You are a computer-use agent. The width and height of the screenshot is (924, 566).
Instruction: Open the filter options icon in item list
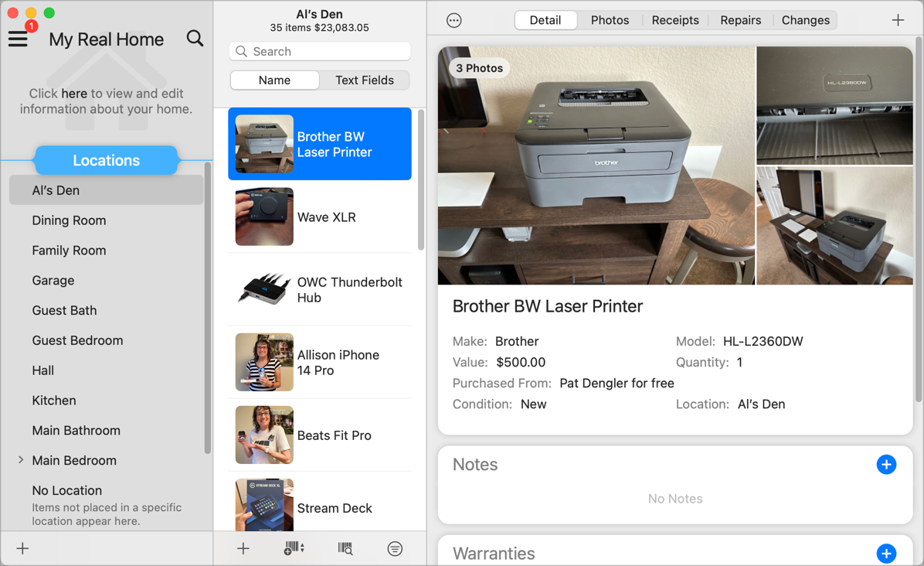(395, 549)
